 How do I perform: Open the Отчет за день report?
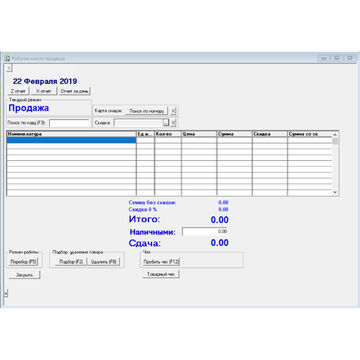[75, 91]
